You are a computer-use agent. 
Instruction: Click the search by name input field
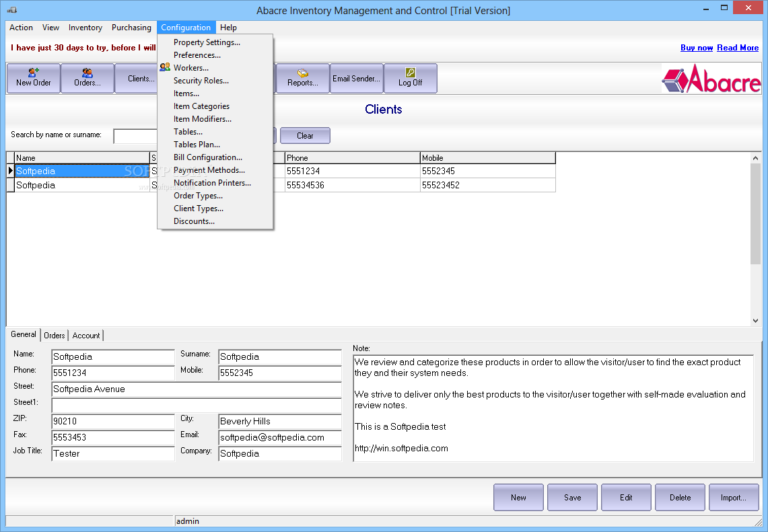pyautogui.click(x=135, y=136)
